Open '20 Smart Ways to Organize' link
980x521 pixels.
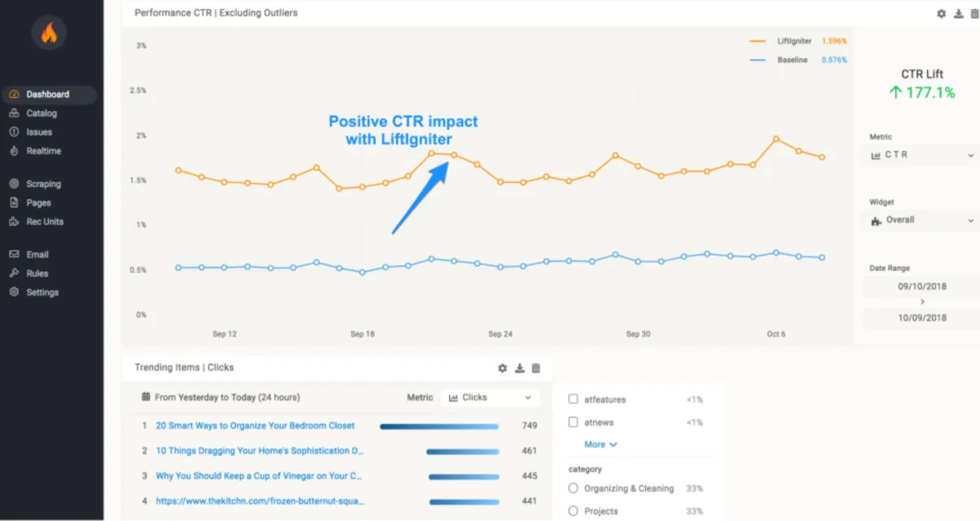pos(255,425)
